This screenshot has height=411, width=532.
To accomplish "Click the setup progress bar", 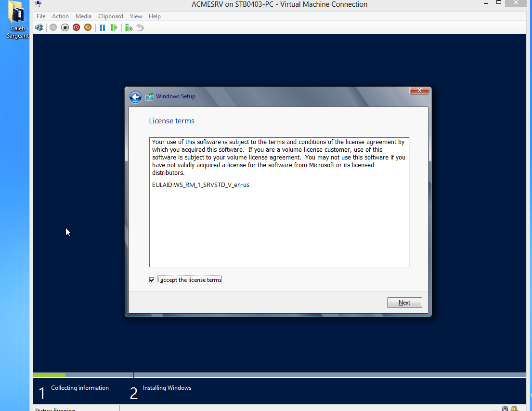I will click(280, 375).
